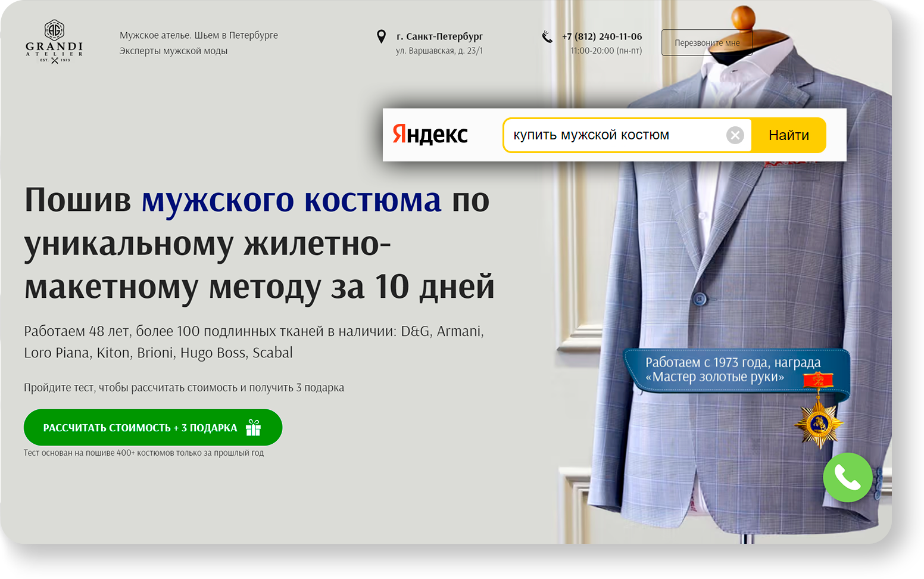Click the gift icon inside the green button

pos(254,427)
